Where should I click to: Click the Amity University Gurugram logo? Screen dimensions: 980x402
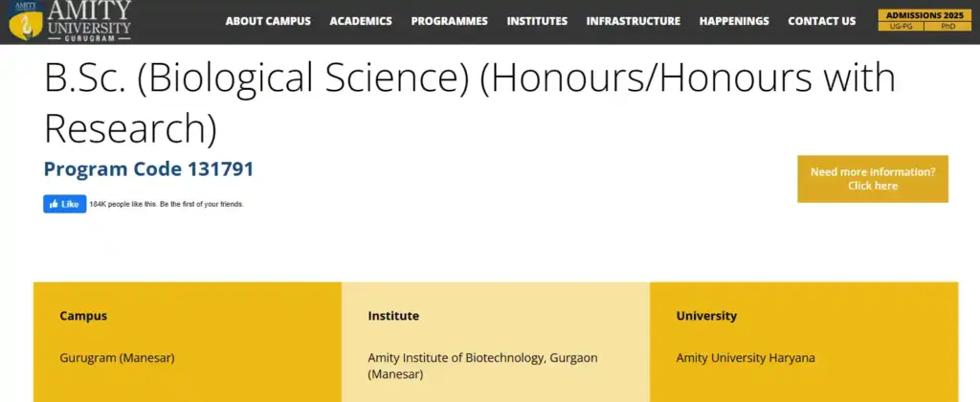coord(69,21)
